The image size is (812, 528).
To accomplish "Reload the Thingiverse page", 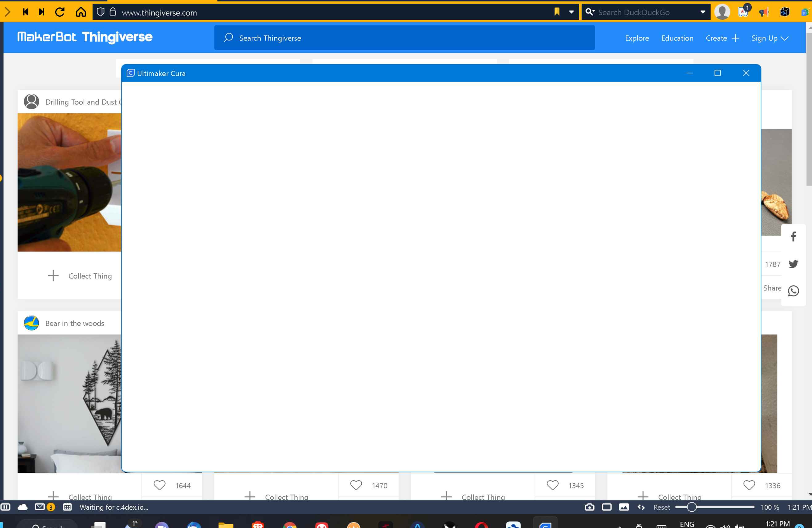I will click(60, 12).
